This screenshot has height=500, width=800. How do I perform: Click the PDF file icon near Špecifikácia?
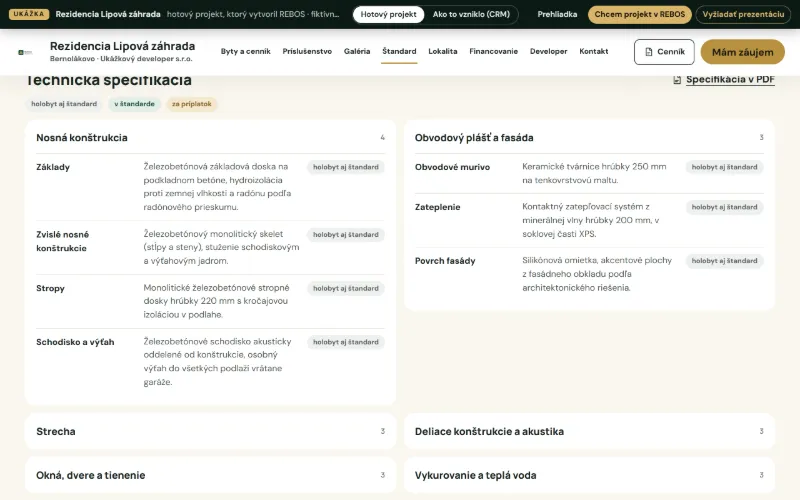click(677, 80)
